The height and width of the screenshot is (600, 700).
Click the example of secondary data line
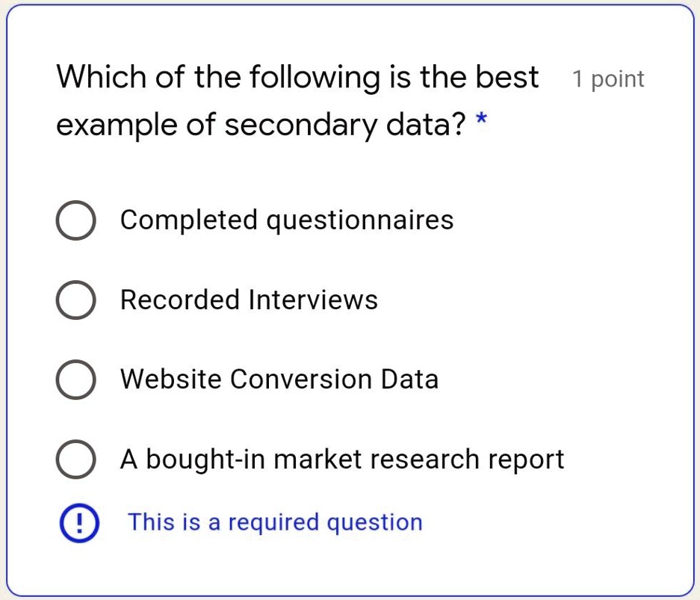261,125
